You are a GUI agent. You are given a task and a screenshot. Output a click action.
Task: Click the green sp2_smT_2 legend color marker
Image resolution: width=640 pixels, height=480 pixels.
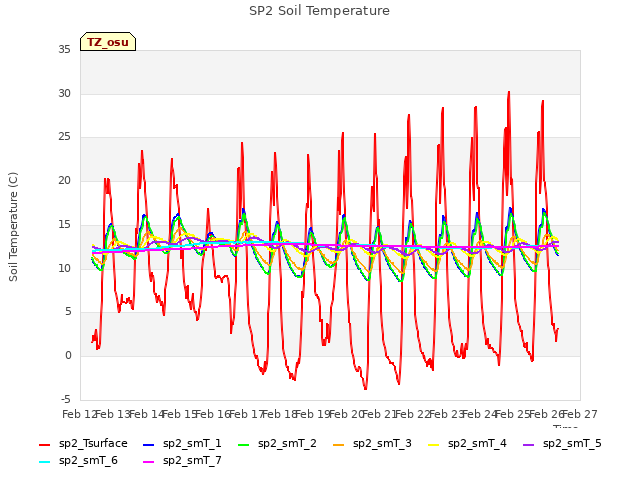tap(244, 444)
